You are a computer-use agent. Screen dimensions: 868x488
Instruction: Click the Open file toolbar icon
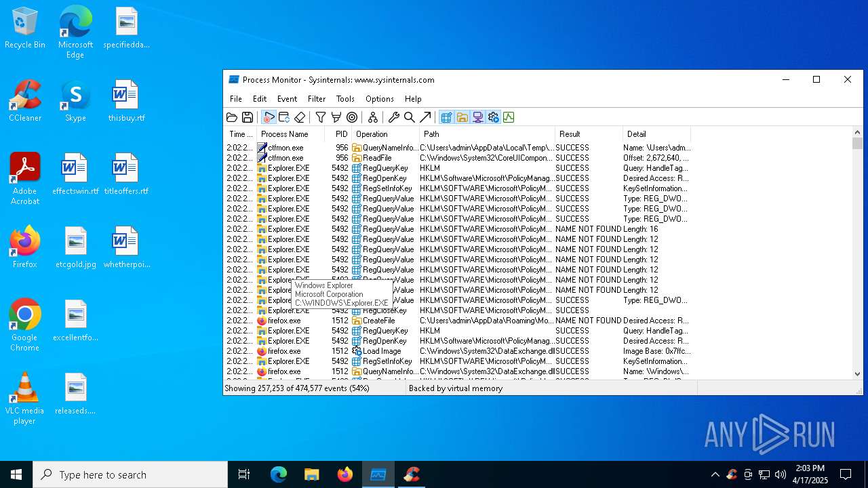[232, 117]
